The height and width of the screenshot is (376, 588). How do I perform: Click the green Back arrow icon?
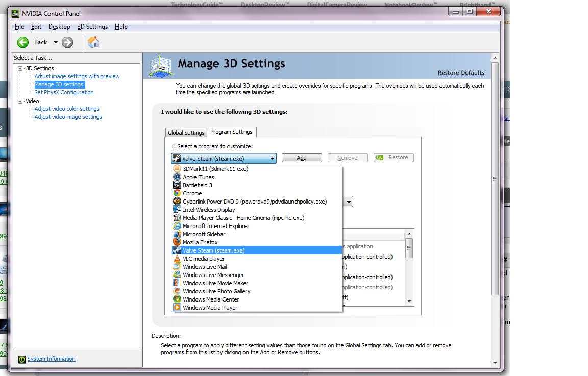[23, 42]
